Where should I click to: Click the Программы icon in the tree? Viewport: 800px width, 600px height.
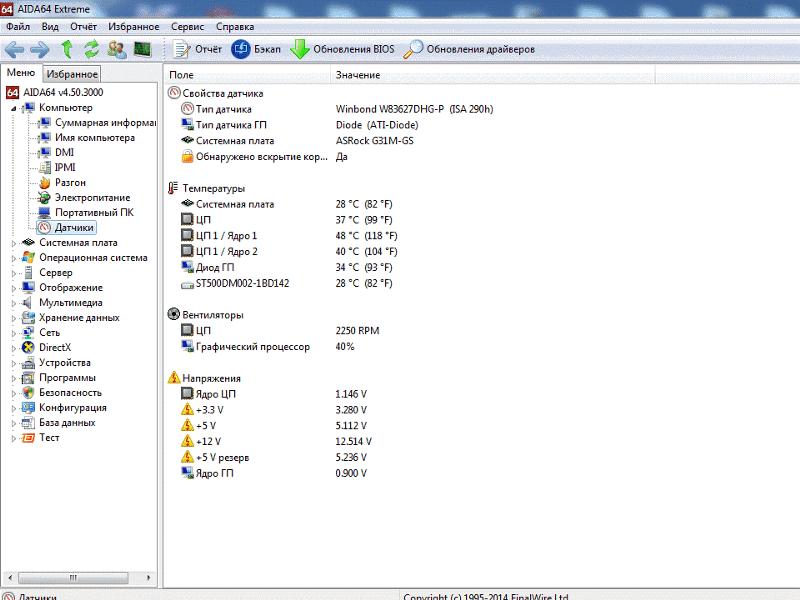(28, 378)
